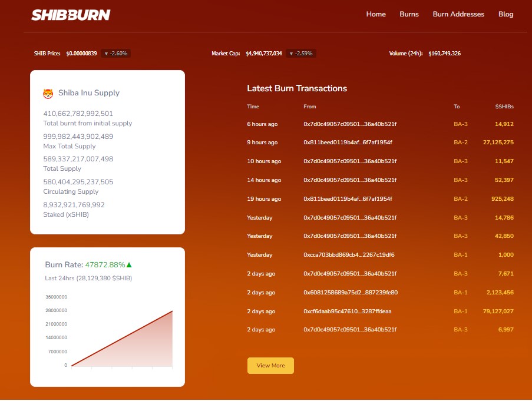The height and width of the screenshot is (401, 532).
Task: Open sender address 0xcca703bbd869cb4...2267c19df6
Action: [349, 254]
